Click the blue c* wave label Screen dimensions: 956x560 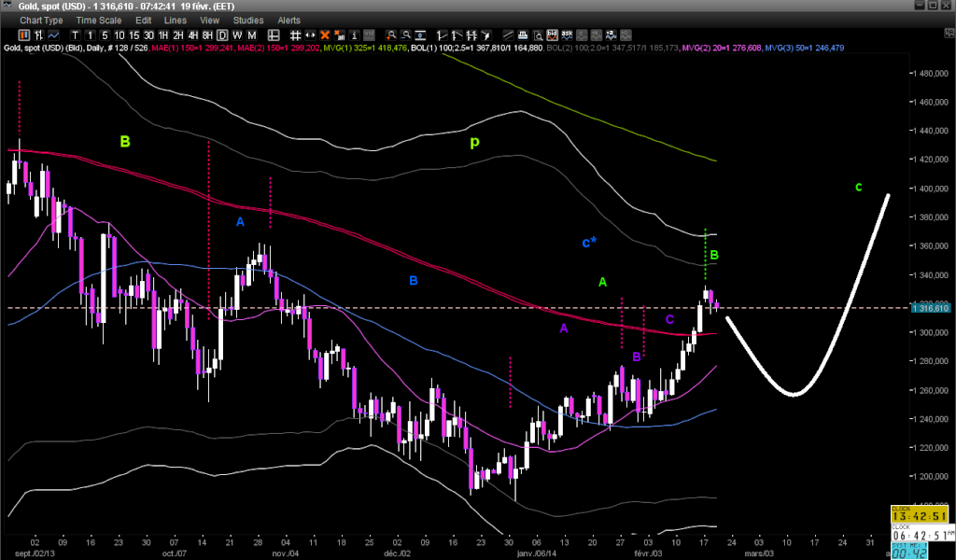tap(589, 243)
